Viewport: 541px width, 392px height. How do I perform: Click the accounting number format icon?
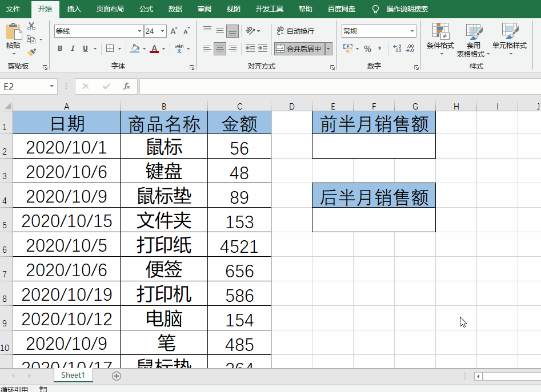348,49
